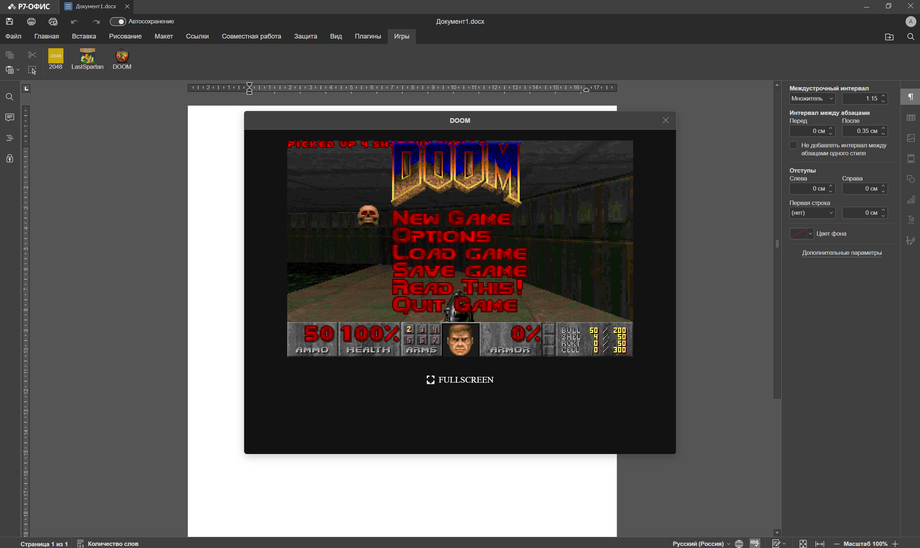Click the После spacing field 0.35 см

pyautogui.click(x=864, y=131)
